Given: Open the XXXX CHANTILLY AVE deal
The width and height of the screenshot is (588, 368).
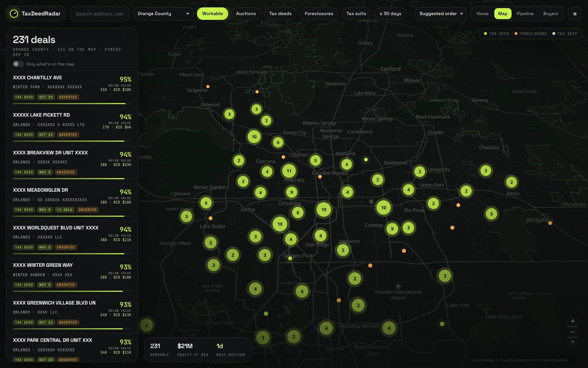Looking at the screenshot, I should click(x=72, y=89).
